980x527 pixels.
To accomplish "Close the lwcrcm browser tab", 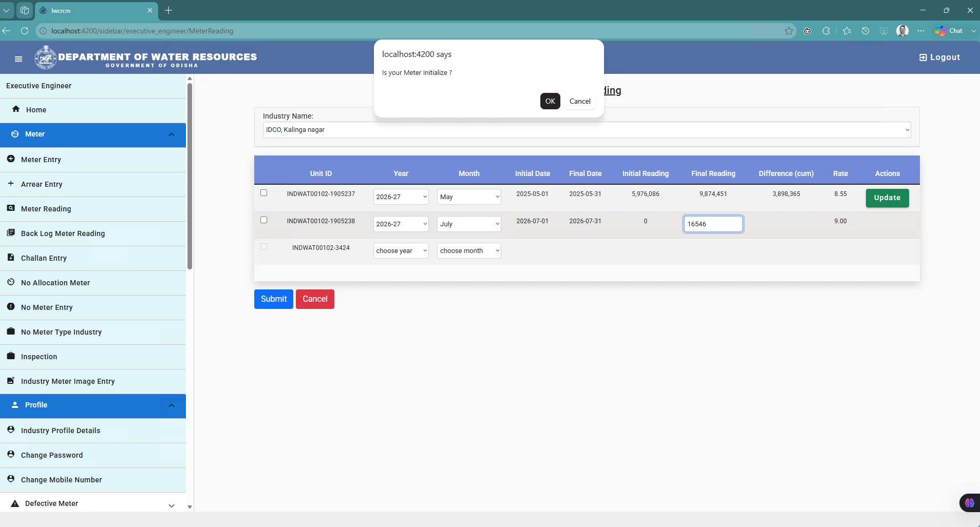I will (x=150, y=10).
